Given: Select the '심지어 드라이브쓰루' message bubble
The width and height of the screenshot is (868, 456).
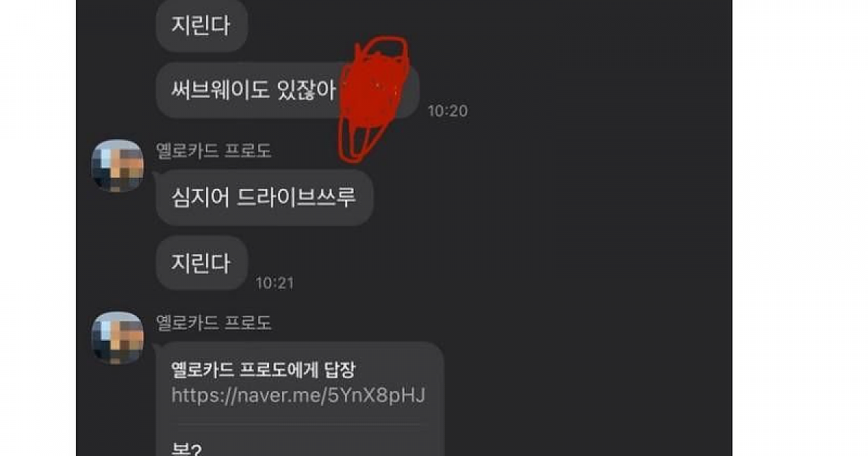Looking at the screenshot, I should [x=264, y=198].
